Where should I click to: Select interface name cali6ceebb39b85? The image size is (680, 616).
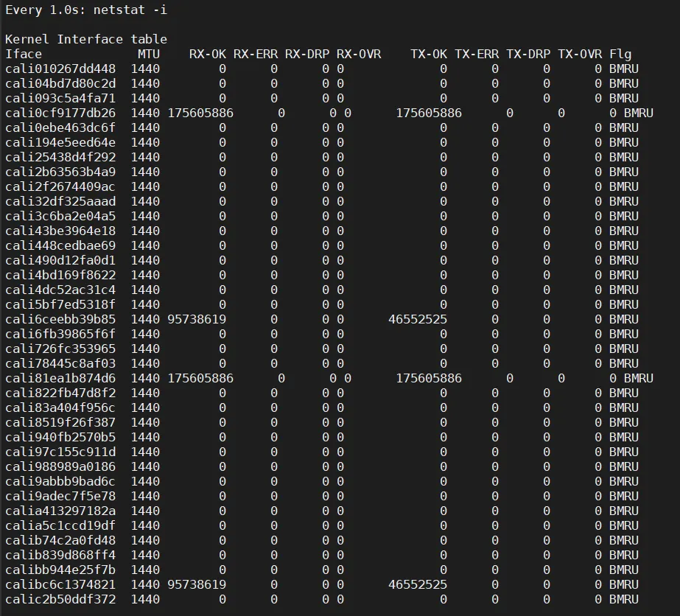point(60,320)
